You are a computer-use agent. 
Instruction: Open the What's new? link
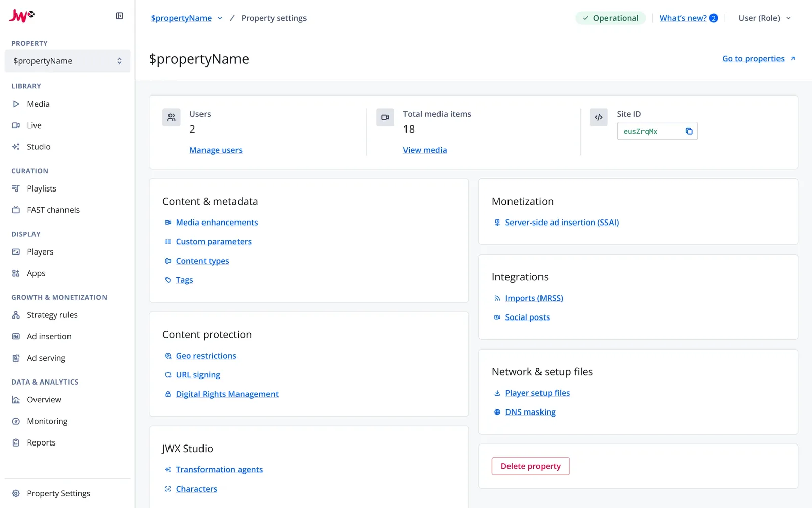tap(683, 18)
